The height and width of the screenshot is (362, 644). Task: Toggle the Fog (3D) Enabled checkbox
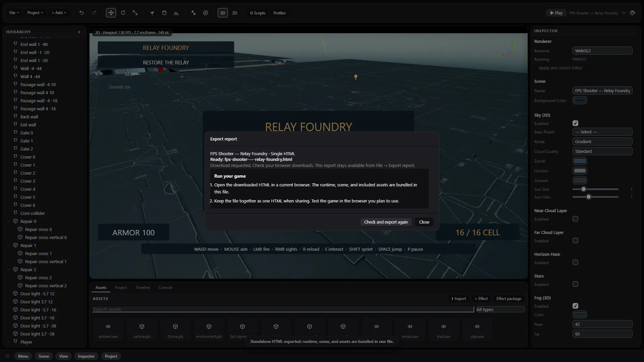[x=576, y=306]
